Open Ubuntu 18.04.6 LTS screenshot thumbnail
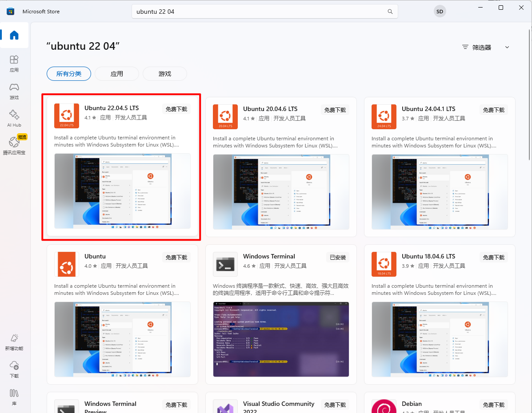The image size is (532, 413). tap(440, 339)
